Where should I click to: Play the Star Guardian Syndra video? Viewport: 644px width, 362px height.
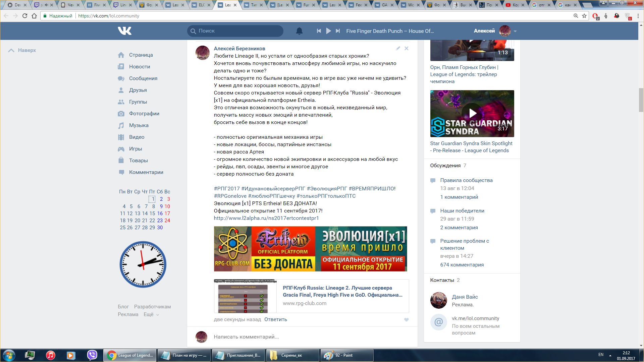click(x=472, y=113)
